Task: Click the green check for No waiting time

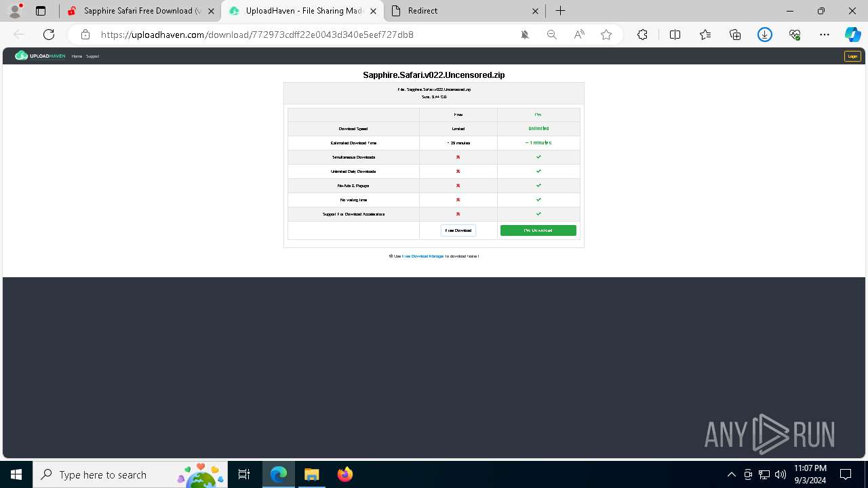Action: [538, 200]
